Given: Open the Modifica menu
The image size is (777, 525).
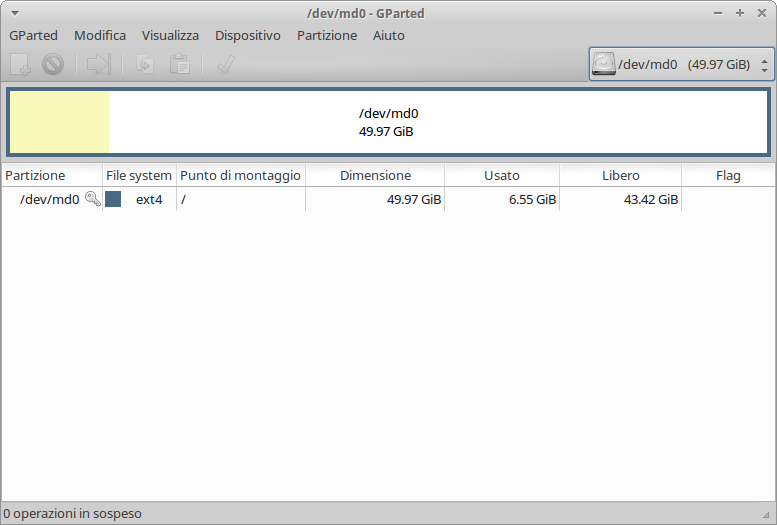Looking at the screenshot, I should (x=100, y=35).
